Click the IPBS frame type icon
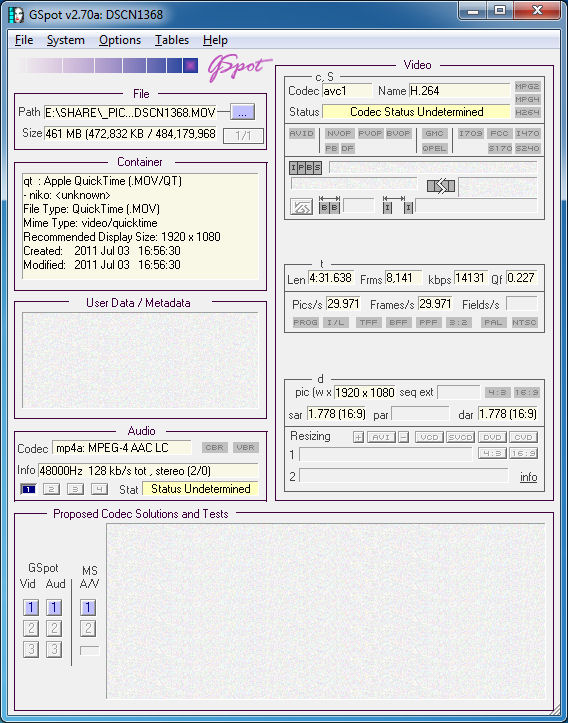 [x=305, y=168]
